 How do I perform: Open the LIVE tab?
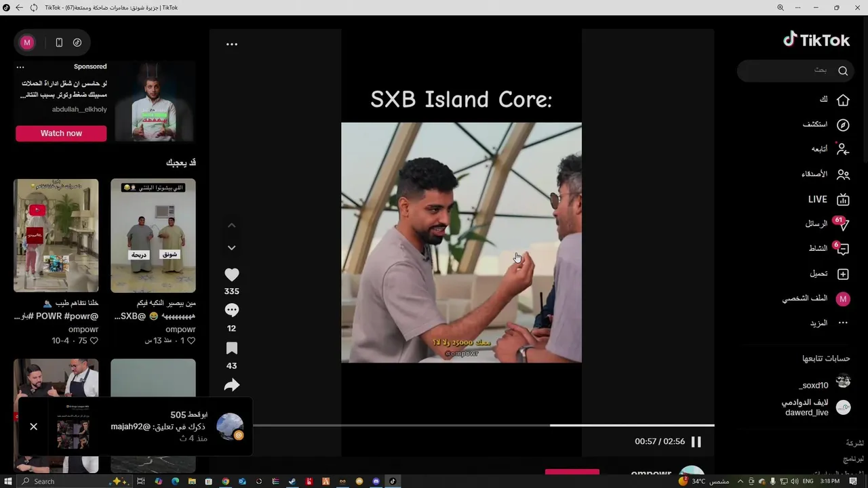[829, 199]
